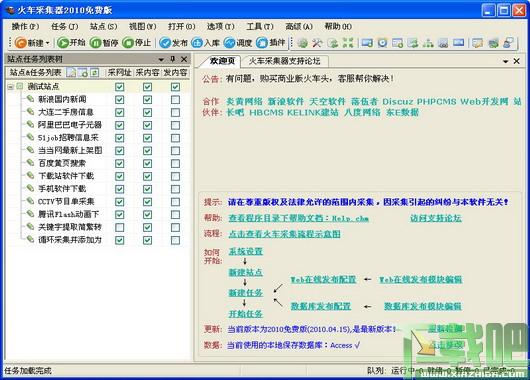Click the green gear toolbar icon
530x380 pixels.
tap(303, 43)
